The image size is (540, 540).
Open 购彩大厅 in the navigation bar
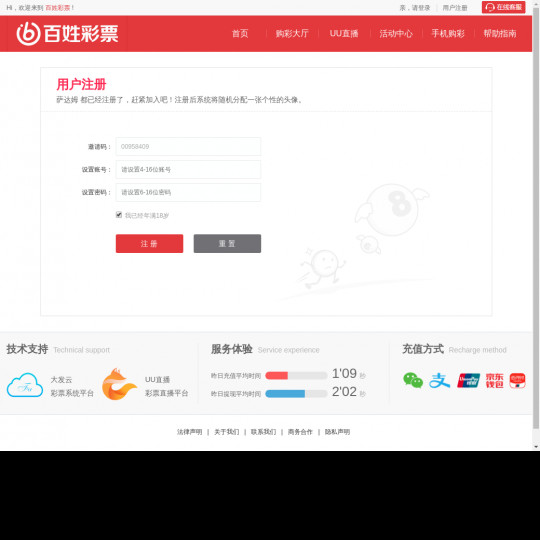click(x=292, y=33)
